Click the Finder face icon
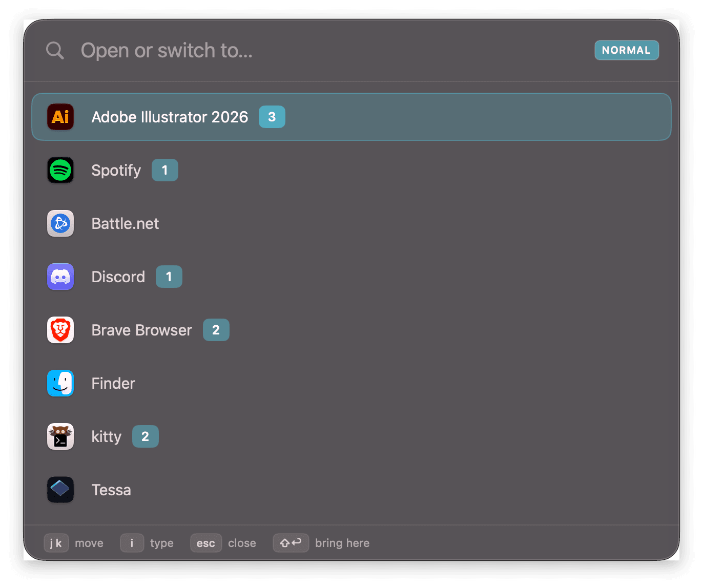This screenshot has width=703, height=588. click(x=60, y=383)
